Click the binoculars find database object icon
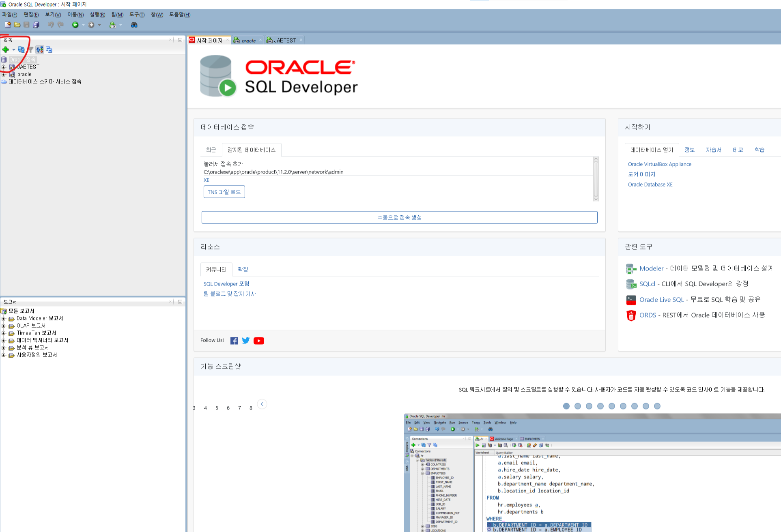781x532 pixels. pyautogui.click(x=134, y=25)
